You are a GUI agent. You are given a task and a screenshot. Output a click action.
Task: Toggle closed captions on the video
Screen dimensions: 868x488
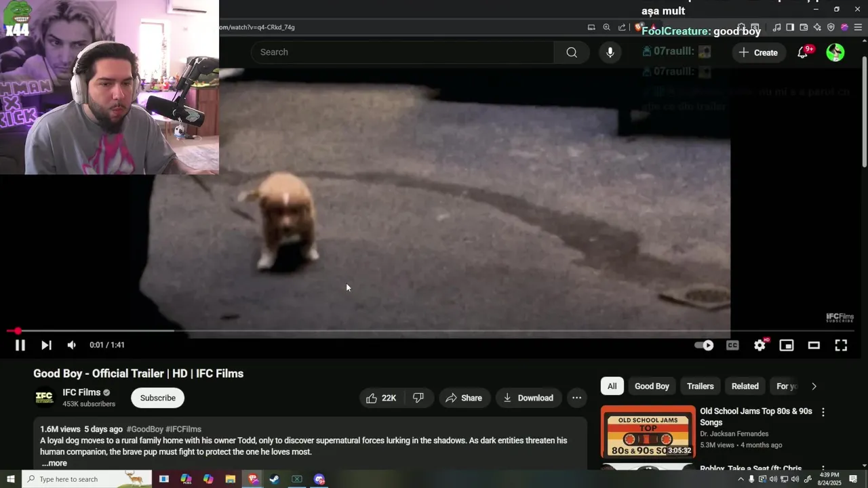coord(732,345)
